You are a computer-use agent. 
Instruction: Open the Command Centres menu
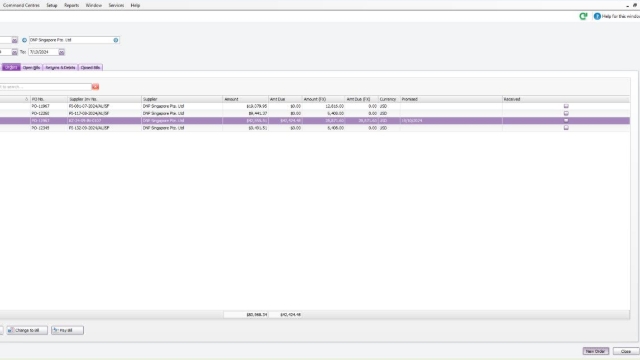tap(21, 5)
